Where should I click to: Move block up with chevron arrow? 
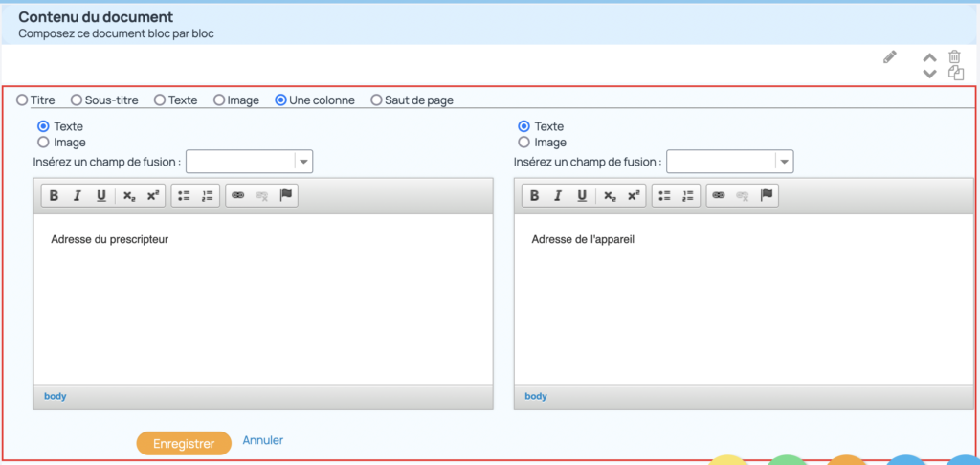(930, 57)
